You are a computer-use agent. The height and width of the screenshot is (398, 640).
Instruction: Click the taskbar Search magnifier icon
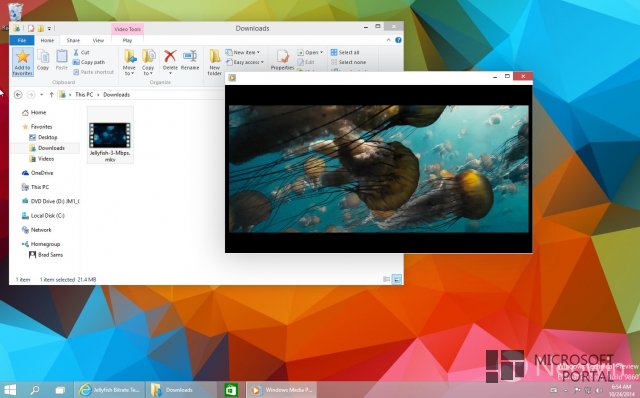35,390
